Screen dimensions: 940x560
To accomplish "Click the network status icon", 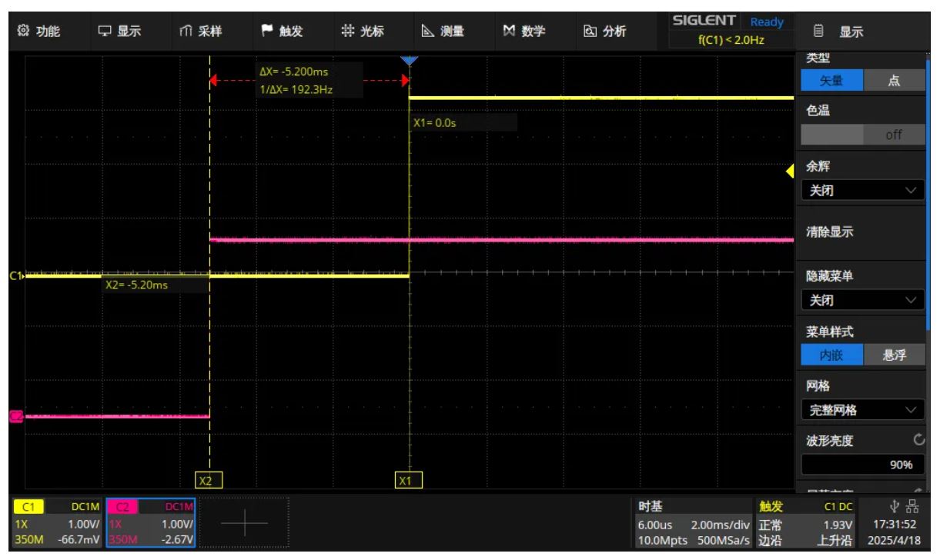I will pos(913,505).
